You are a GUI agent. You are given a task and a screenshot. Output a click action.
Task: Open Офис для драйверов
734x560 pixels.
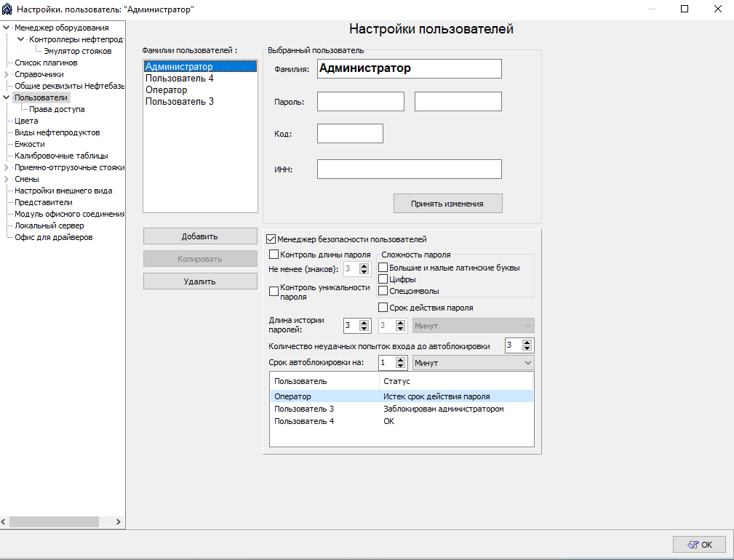point(53,237)
